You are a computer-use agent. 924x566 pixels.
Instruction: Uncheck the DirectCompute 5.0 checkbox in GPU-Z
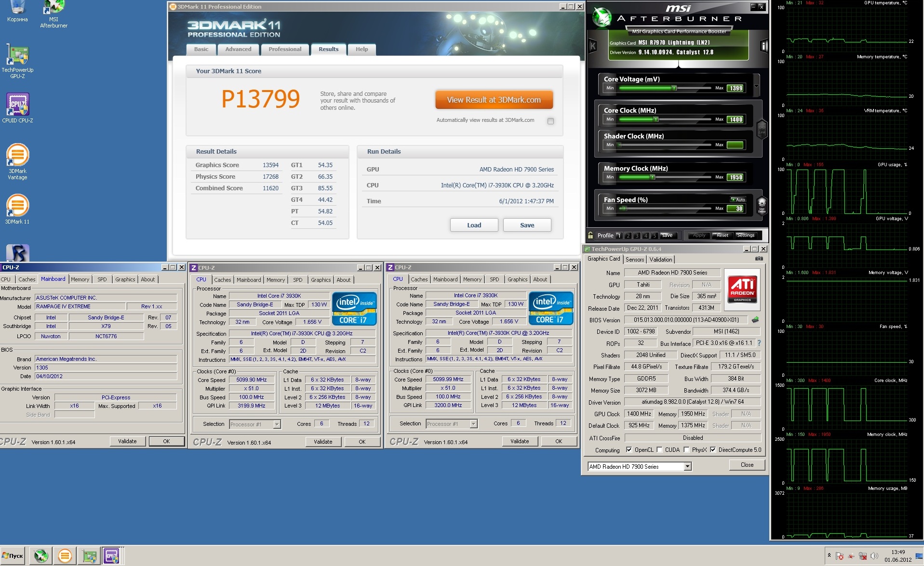(713, 449)
